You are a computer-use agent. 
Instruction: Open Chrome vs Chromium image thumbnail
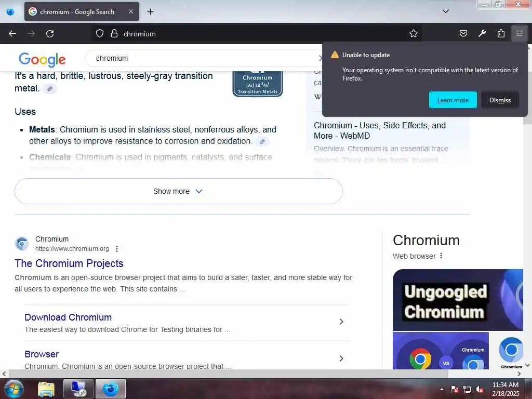coord(441,351)
